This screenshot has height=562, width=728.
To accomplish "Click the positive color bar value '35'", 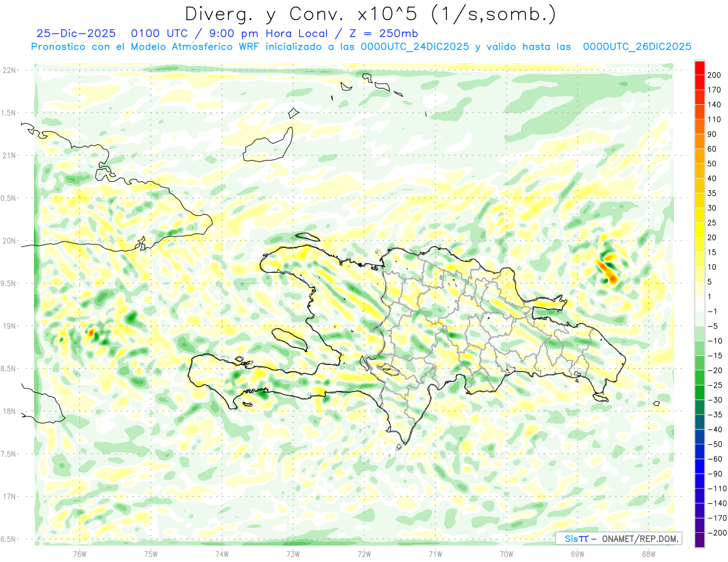I will pos(712,193).
